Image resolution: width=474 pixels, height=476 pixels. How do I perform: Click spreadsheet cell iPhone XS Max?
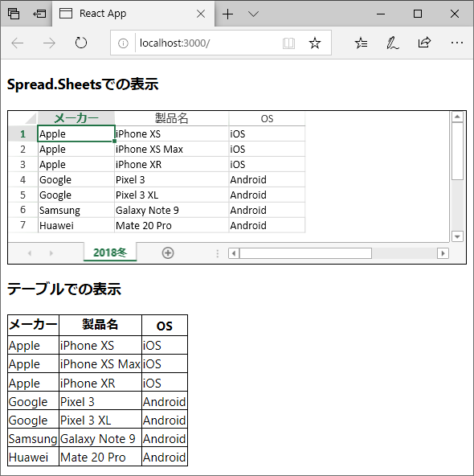[172, 149]
